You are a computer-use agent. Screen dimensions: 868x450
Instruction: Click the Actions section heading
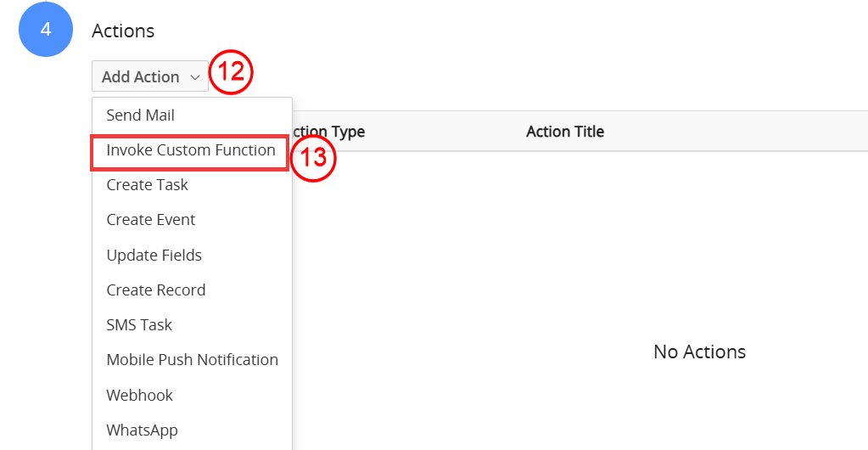[x=123, y=31]
